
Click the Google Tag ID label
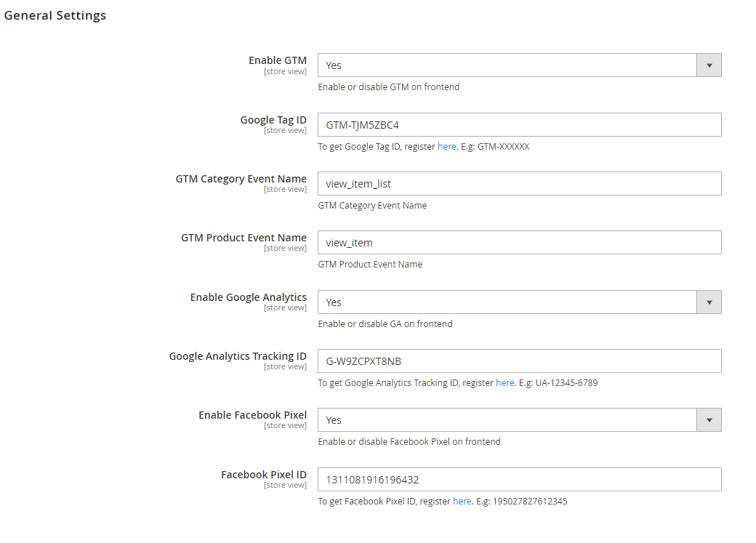(x=273, y=120)
